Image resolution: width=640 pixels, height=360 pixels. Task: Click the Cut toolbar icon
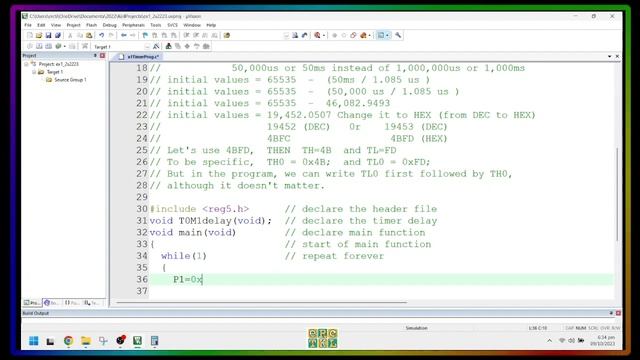[70, 36]
